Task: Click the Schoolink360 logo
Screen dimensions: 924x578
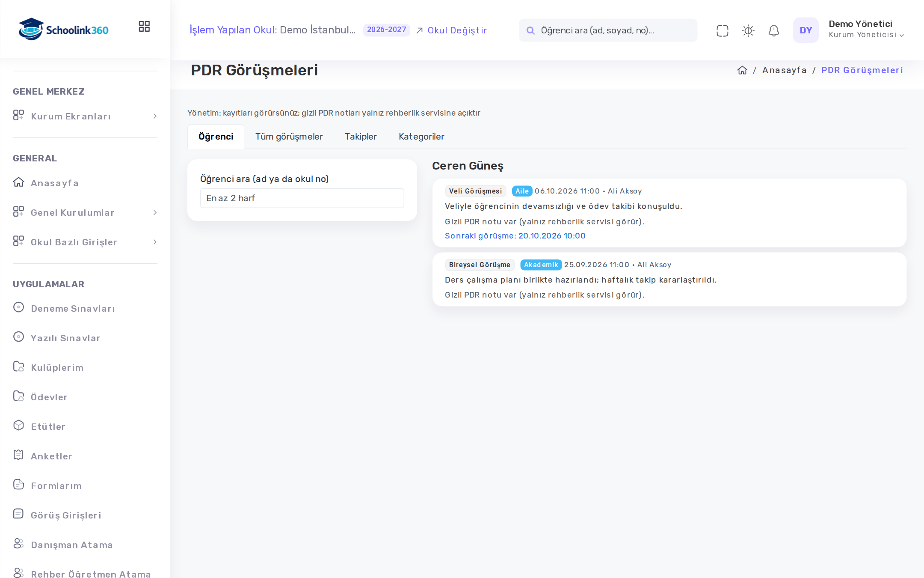Action: click(63, 29)
